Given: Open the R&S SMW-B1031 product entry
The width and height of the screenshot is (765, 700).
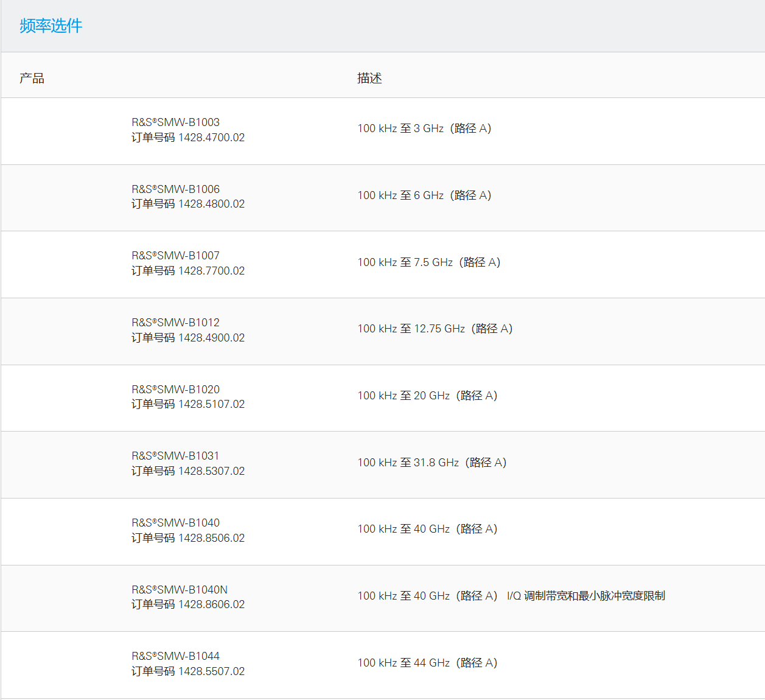Looking at the screenshot, I should [x=175, y=456].
